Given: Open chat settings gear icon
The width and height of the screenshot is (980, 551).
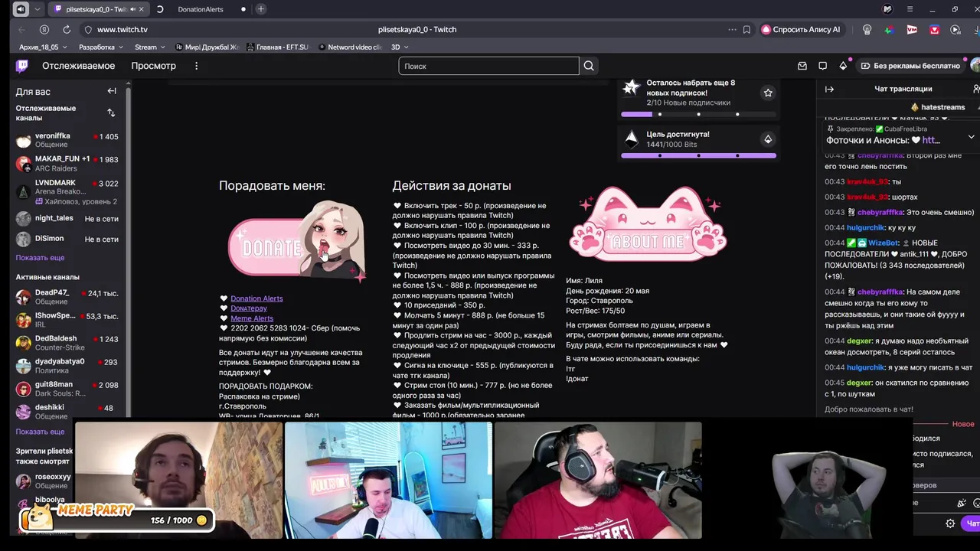Looking at the screenshot, I should pyautogui.click(x=950, y=523).
